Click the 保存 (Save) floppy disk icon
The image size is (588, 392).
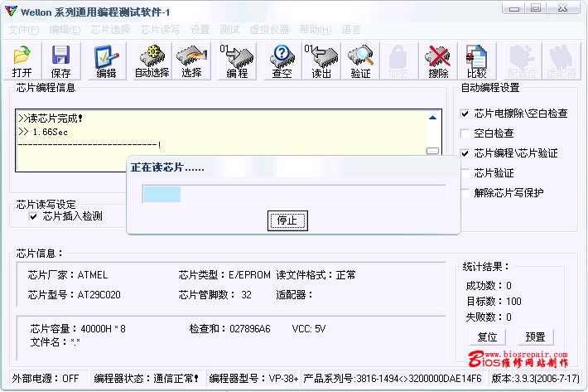click(x=60, y=61)
